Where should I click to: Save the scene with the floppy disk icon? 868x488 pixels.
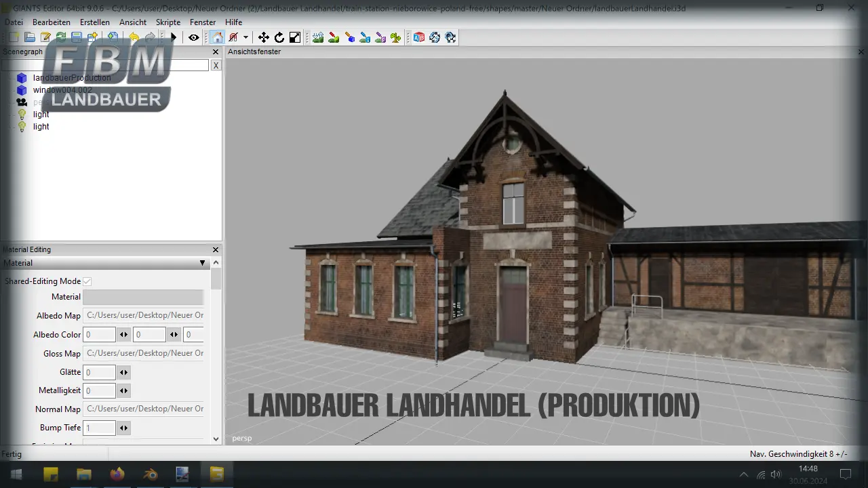tap(77, 37)
